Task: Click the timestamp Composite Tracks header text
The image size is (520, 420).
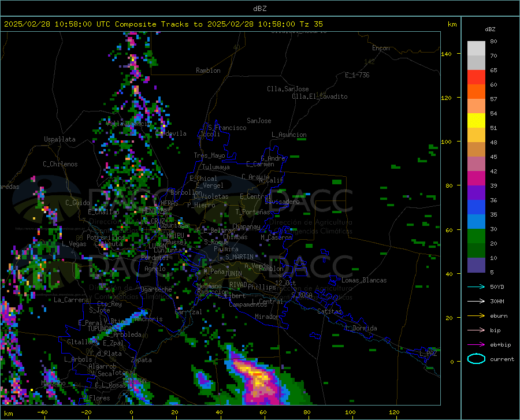Action: coord(163,24)
